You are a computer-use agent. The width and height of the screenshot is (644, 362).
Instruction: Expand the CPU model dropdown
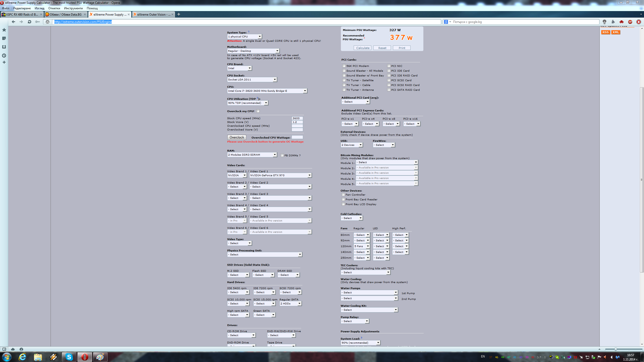click(267, 91)
